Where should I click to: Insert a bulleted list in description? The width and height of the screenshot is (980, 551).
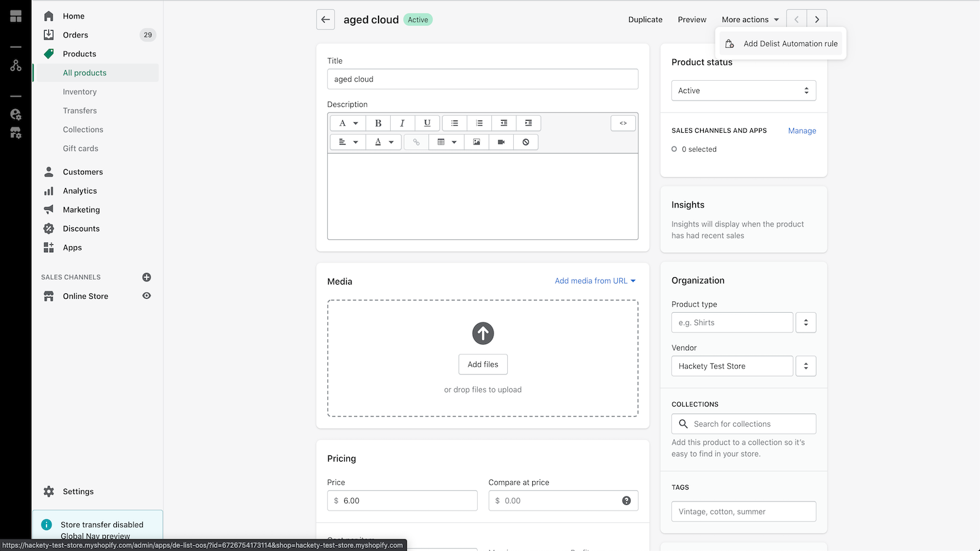tap(454, 123)
